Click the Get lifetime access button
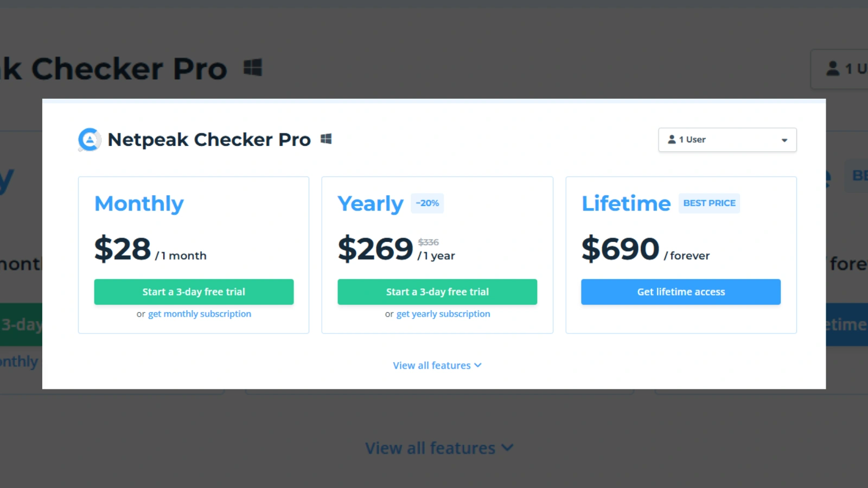The height and width of the screenshot is (488, 868). (x=681, y=292)
